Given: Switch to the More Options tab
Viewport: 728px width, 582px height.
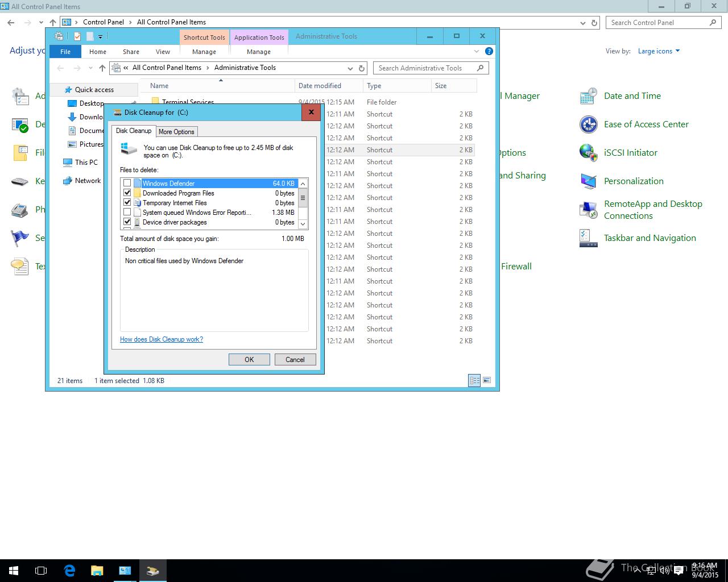Looking at the screenshot, I should 176,131.
